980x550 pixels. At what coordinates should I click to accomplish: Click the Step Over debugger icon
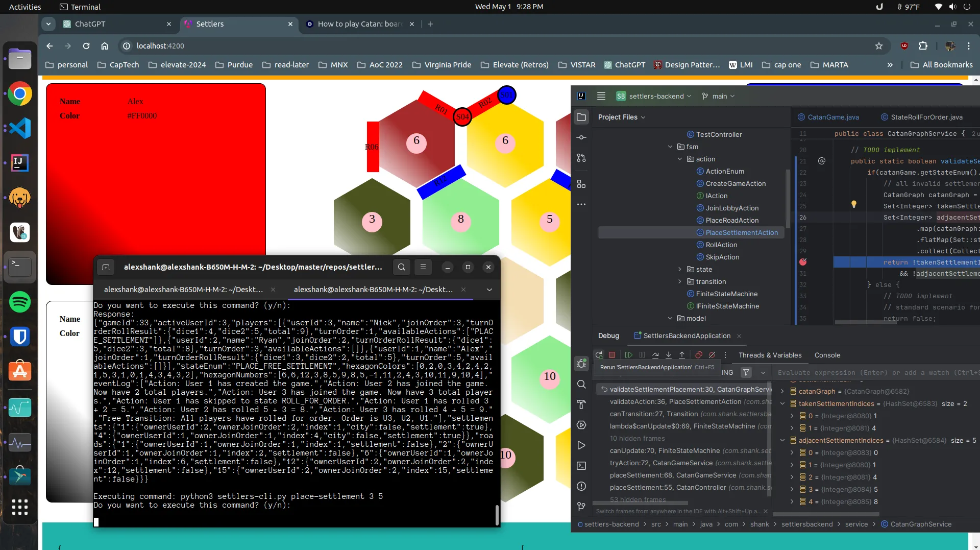(x=655, y=355)
